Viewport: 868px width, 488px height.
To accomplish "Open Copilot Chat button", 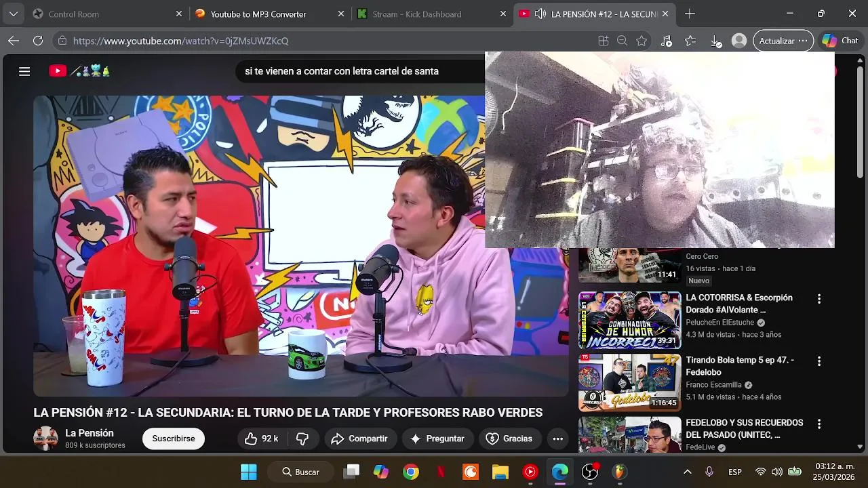I will tap(841, 41).
